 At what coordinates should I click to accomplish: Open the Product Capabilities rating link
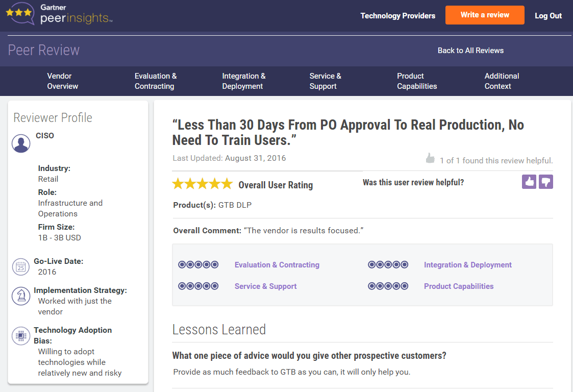(x=459, y=286)
